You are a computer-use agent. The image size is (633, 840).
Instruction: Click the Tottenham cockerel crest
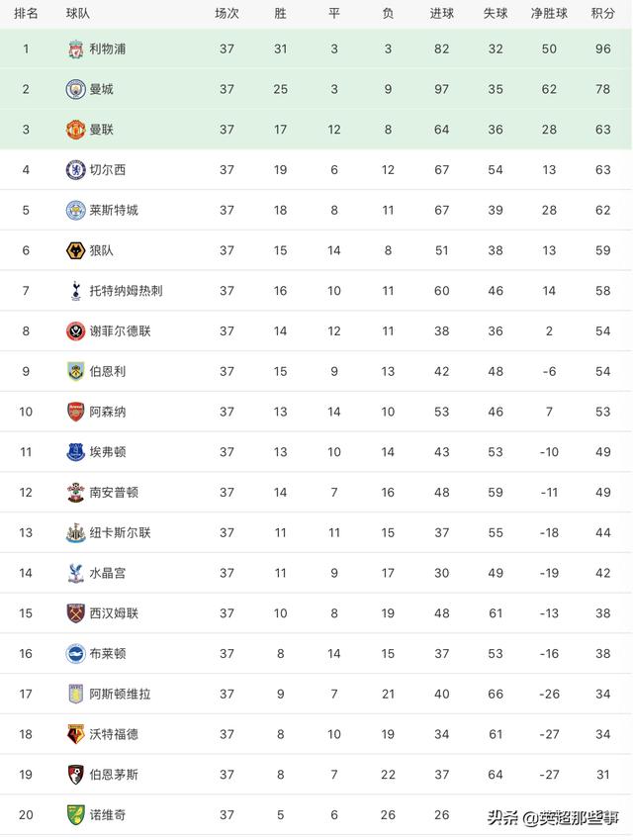[x=75, y=291]
